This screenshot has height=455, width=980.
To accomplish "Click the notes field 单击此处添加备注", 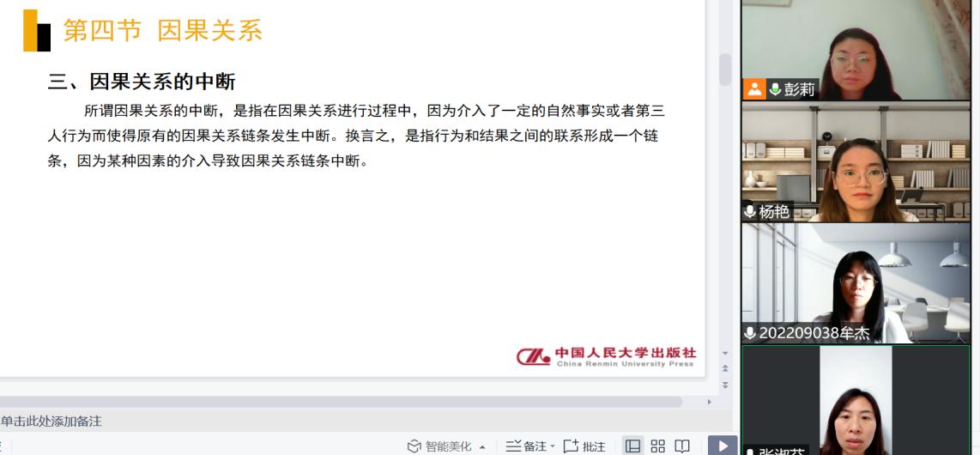I will (x=51, y=422).
